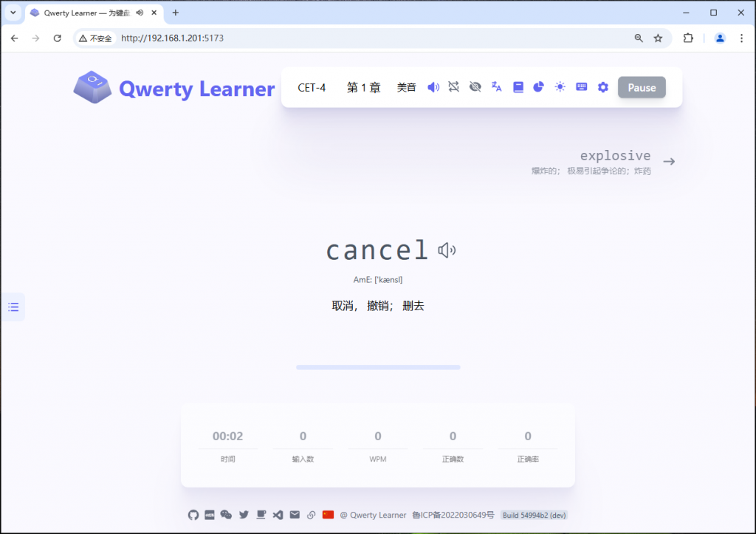Play the pronunciation of cancel
The width and height of the screenshot is (756, 534).
tap(446, 251)
